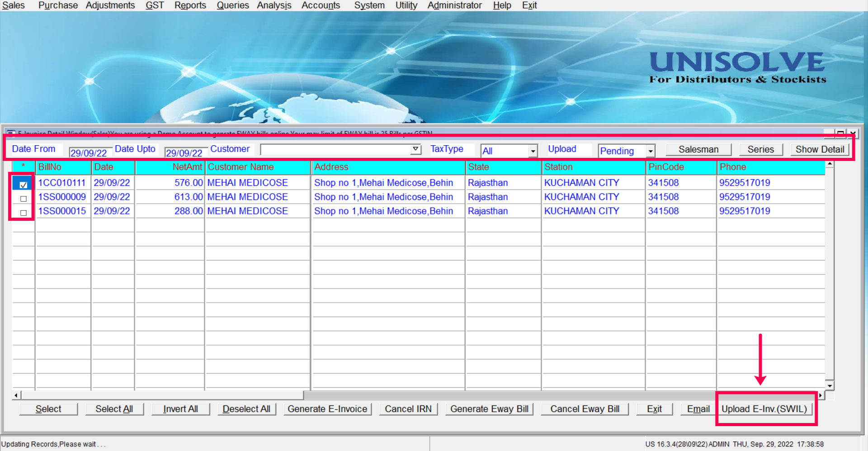This screenshot has width=868, height=451.
Task: Click the Exit button in the bottom row
Action: coord(654,409)
